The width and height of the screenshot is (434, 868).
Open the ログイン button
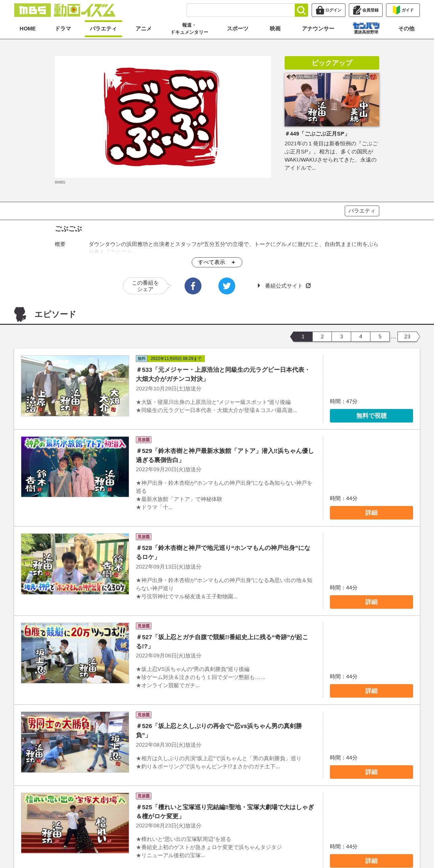pyautogui.click(x=329, y=10)
